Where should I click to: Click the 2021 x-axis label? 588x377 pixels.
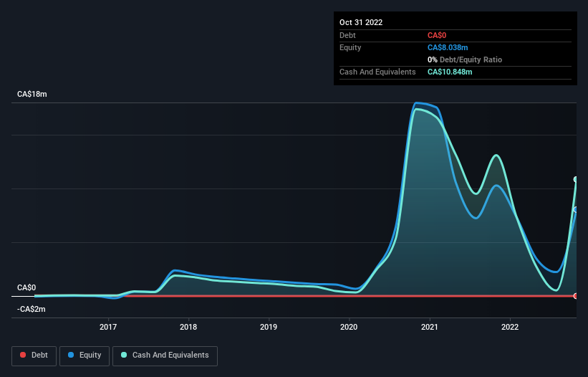tap(430, 327)
